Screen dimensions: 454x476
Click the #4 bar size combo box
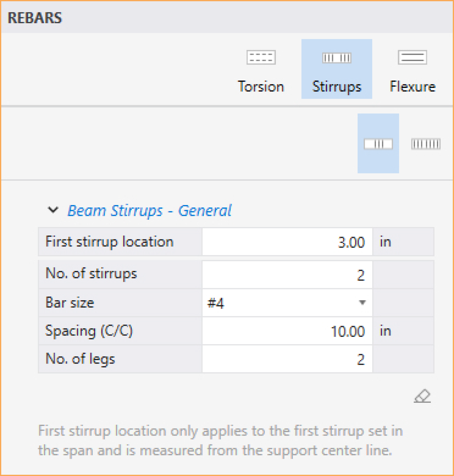coord(287,303)
